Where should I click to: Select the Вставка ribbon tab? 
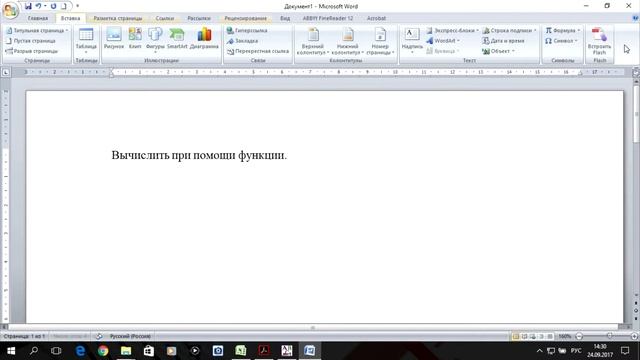coord(71,18)
